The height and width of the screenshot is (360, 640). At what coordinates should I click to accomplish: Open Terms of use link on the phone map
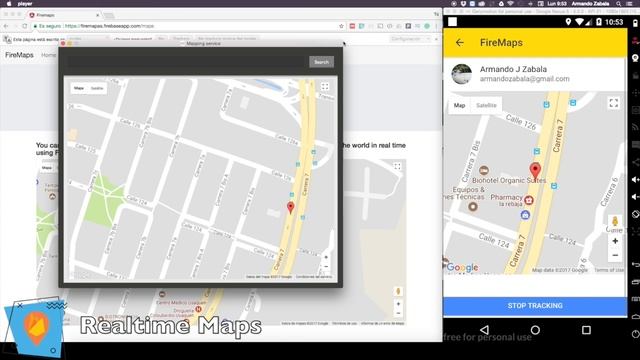[609, 270]
